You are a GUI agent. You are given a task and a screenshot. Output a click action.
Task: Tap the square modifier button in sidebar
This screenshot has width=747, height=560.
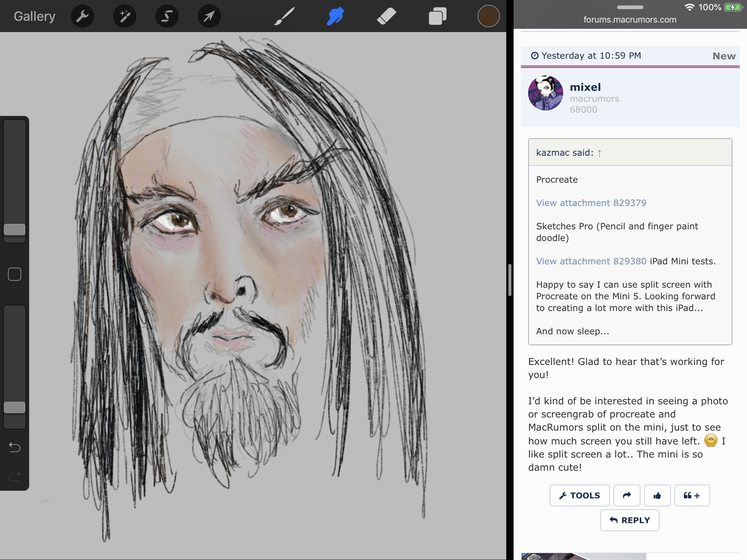tap(15, 274)
